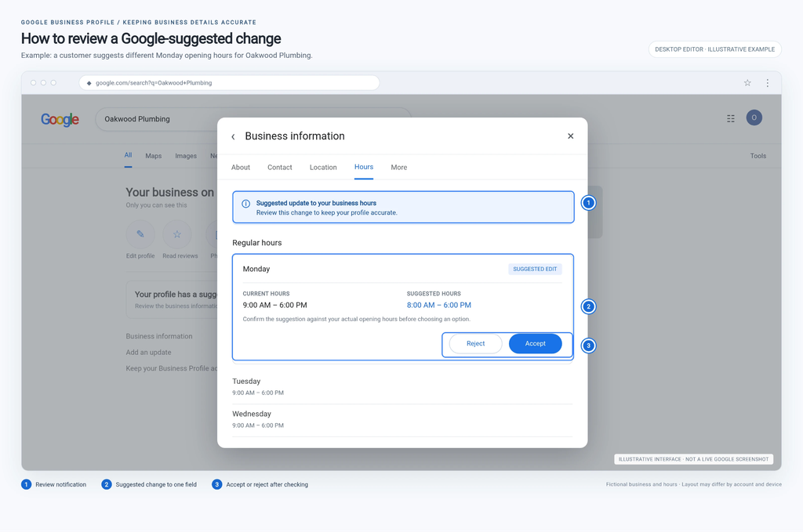Open the More tab
This screenshot has width=803, height=532.
click(399, 167)
